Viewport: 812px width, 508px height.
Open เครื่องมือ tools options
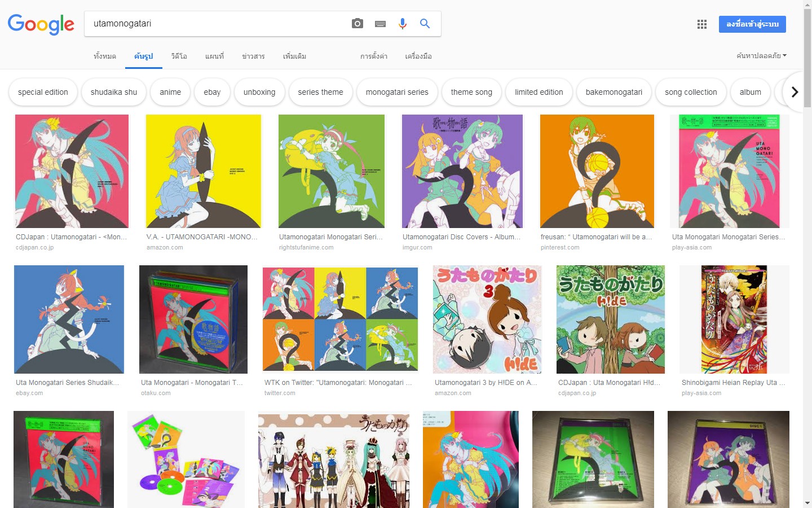[418, 56]
